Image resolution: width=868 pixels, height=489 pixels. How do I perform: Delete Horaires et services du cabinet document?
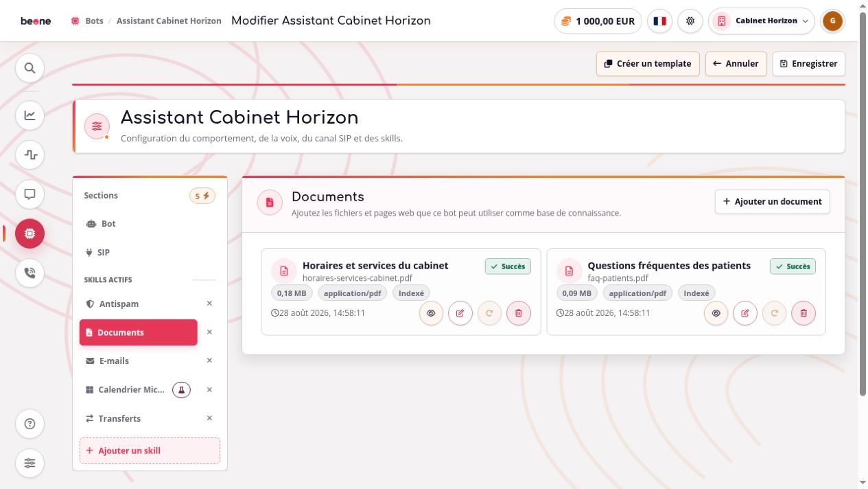519,313
